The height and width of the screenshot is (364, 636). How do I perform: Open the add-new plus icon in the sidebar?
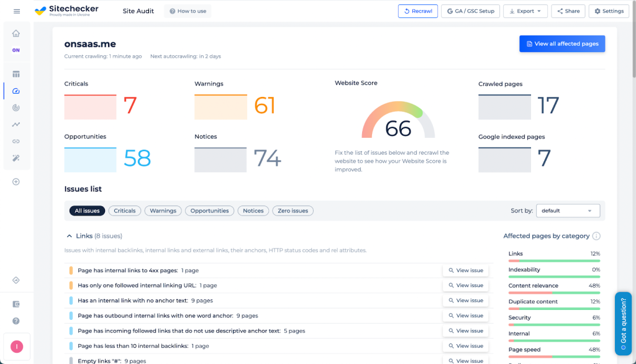click(17, 181)
